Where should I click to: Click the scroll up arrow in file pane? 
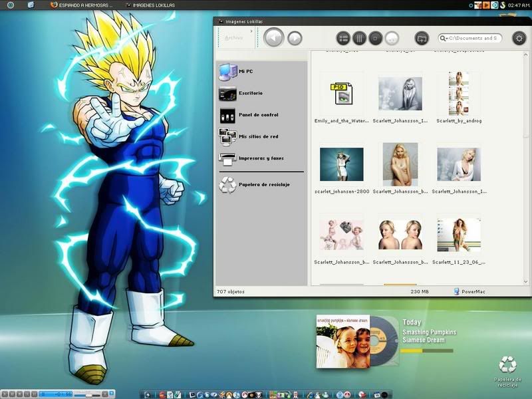[x=525, y=55]
